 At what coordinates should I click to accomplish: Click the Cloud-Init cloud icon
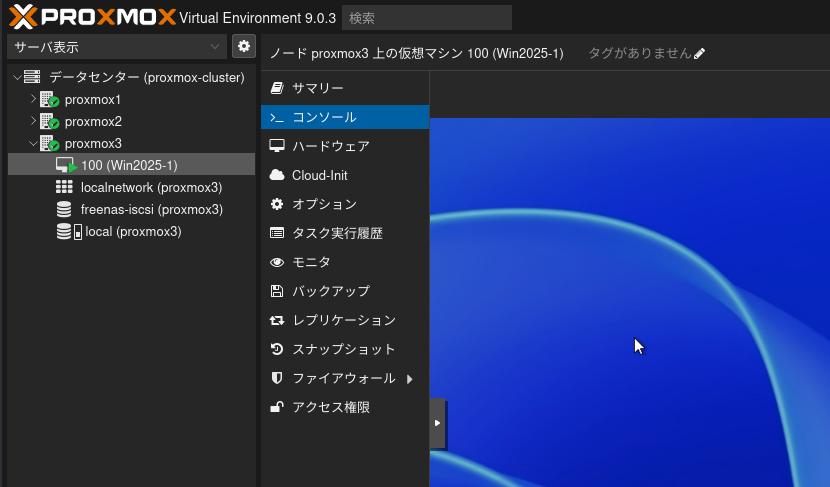pos(277,175)
